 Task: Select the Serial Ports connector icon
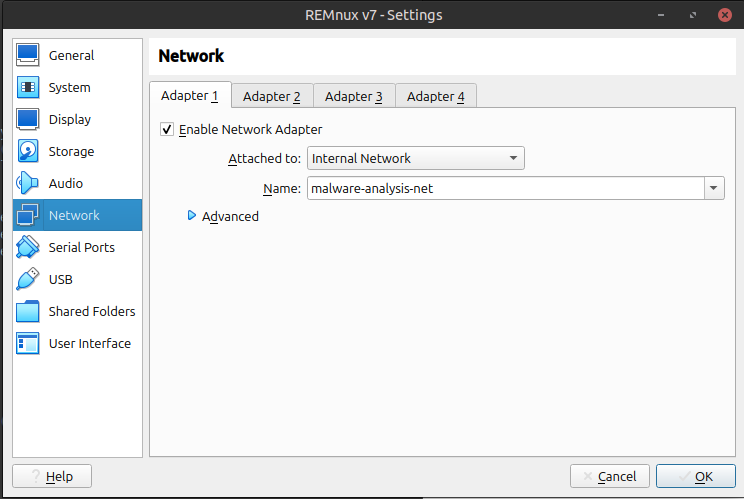28,248
